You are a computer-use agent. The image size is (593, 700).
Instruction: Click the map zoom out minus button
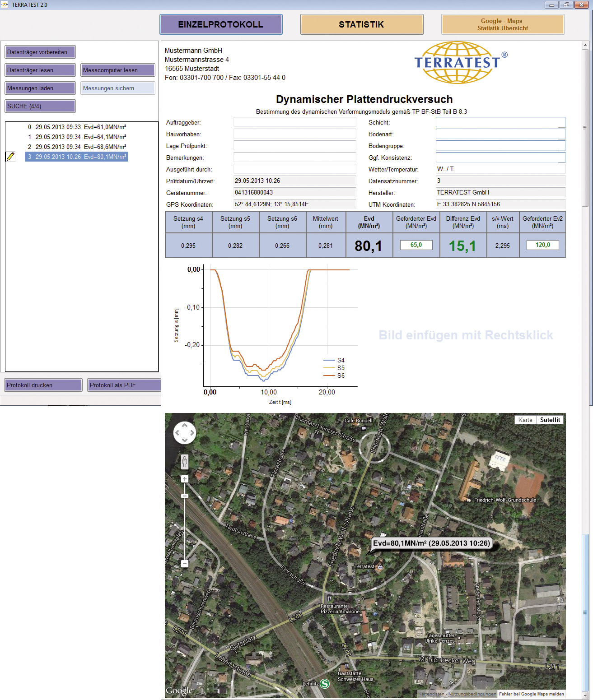[x=185, y=564]
